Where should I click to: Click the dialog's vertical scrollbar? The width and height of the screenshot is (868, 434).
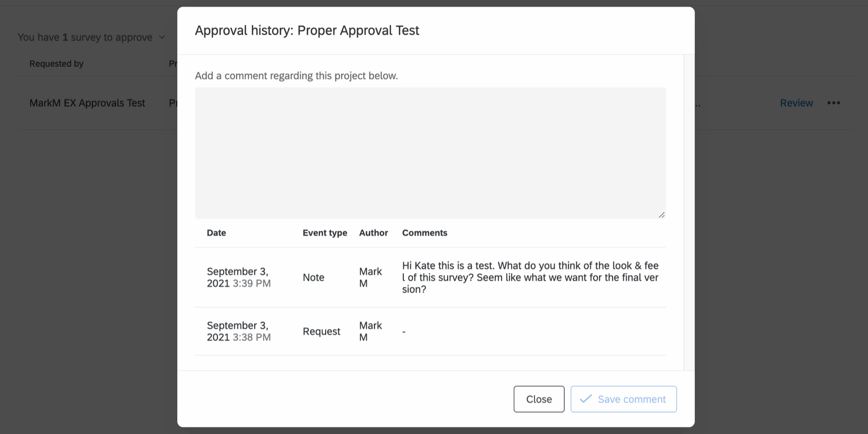[689, 212]
